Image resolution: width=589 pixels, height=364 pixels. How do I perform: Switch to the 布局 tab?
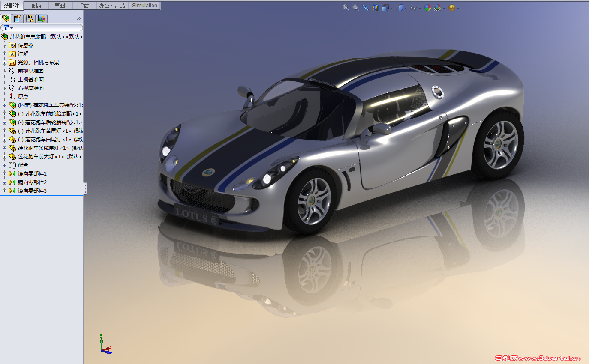tap(36, 6)
